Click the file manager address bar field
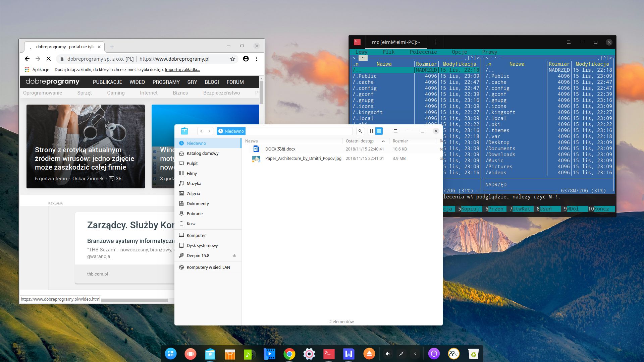The height and width of the screenshot is (362, 644). coord(299,131)
